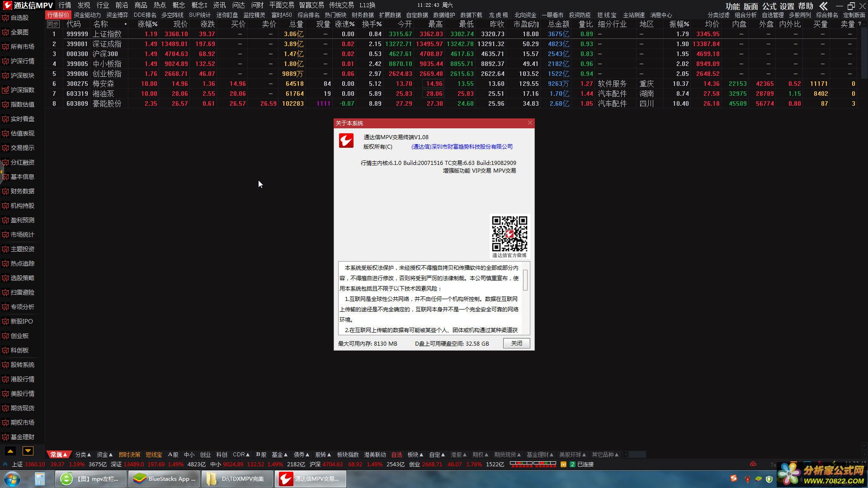868x488 pixels.
Task: Switch to DDE排名 tab
Action: click(x=145, y=15)
